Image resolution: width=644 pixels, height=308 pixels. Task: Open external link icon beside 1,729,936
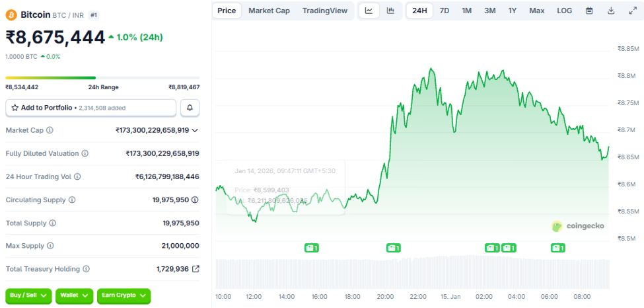coord(196,269)
